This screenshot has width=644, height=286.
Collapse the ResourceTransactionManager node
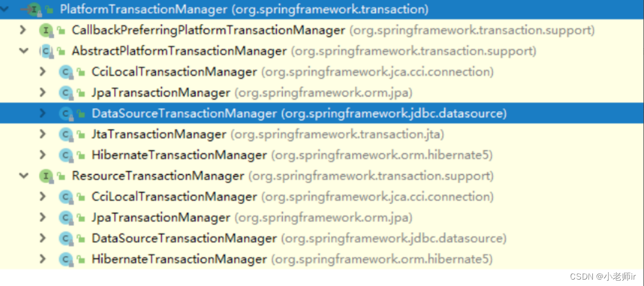point(23,176)
